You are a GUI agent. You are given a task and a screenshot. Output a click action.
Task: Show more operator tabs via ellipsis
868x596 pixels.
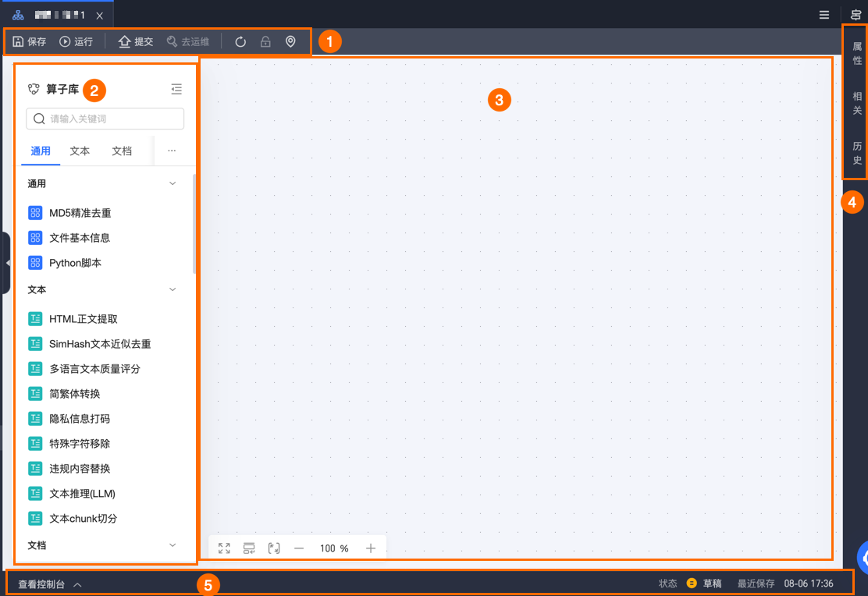172,151
